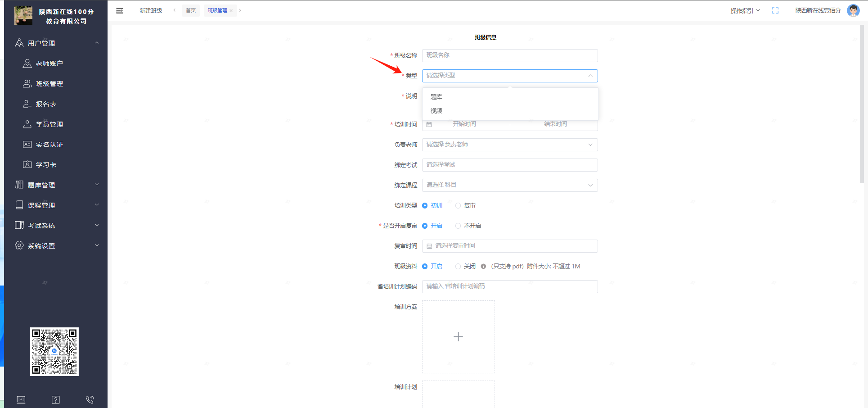Click the bottom-left sidebar panel icon
868x408 pixels.
[21, 399]
